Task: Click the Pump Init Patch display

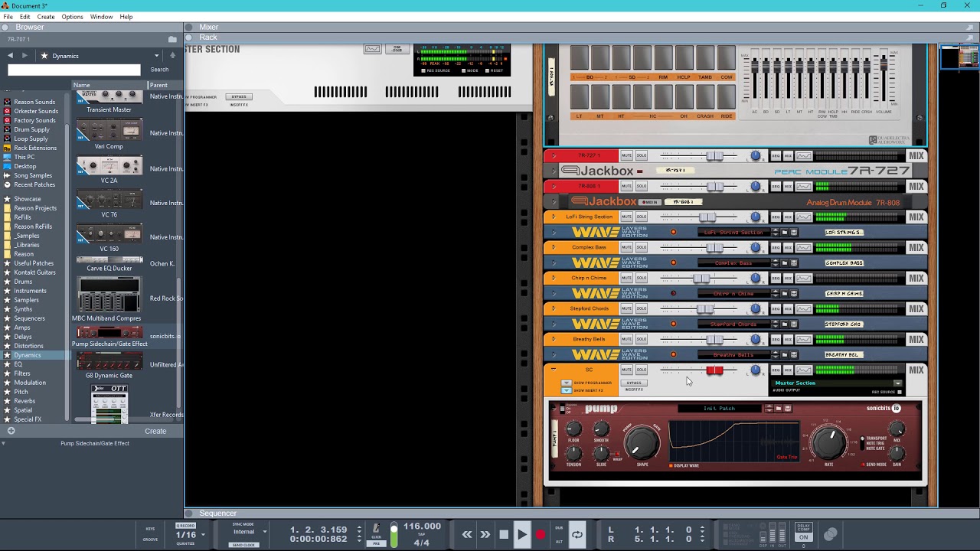Action: (x=719, y=408)
